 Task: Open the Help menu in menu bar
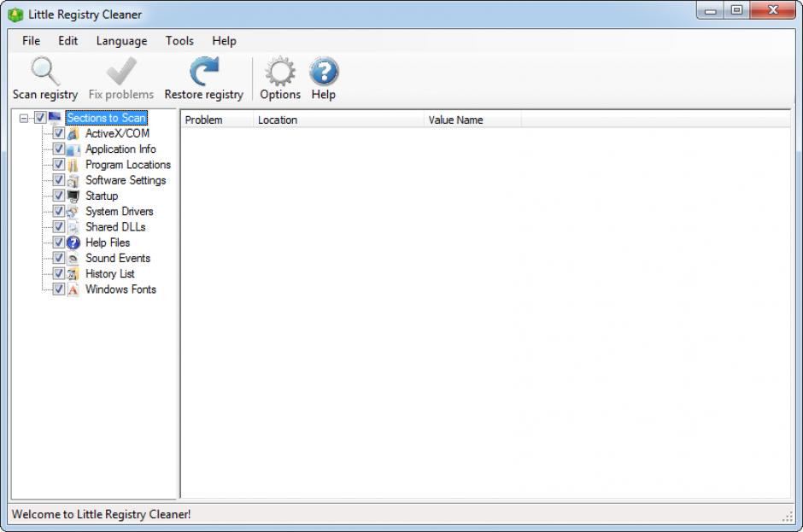point(225,41)
